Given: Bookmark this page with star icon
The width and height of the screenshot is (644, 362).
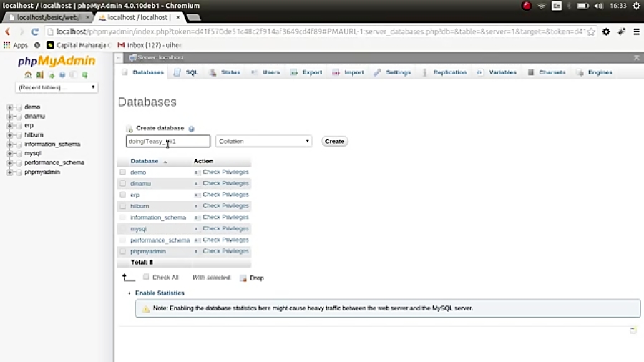Looking at the screenshot, I should click(591, 31).
